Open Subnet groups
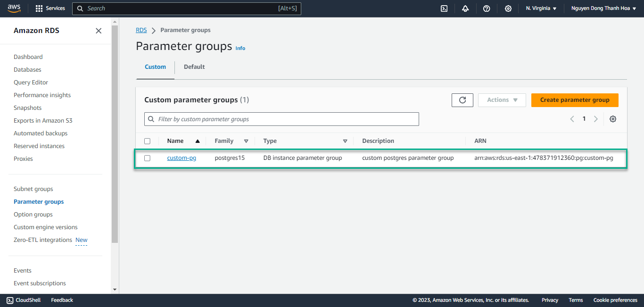 pos(33,189)
